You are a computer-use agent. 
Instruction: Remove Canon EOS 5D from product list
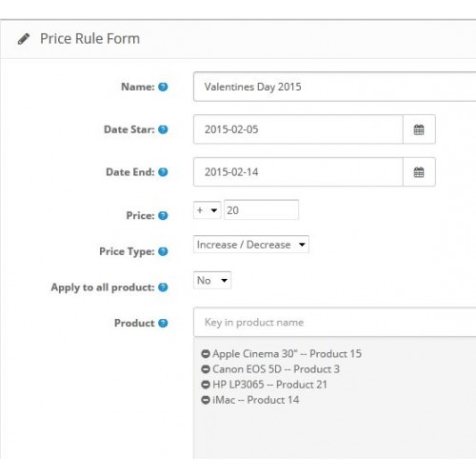click(206, 369)
